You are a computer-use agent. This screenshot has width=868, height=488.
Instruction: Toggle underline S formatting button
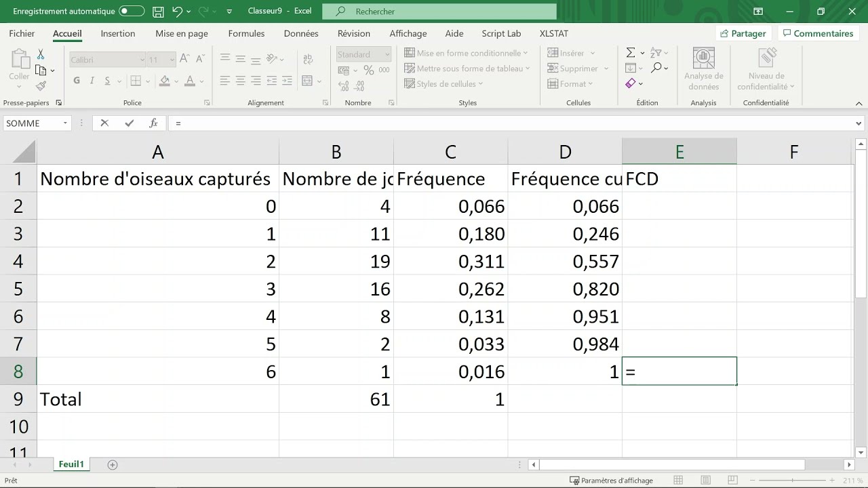pyautogui.click(x=108, y=81)
